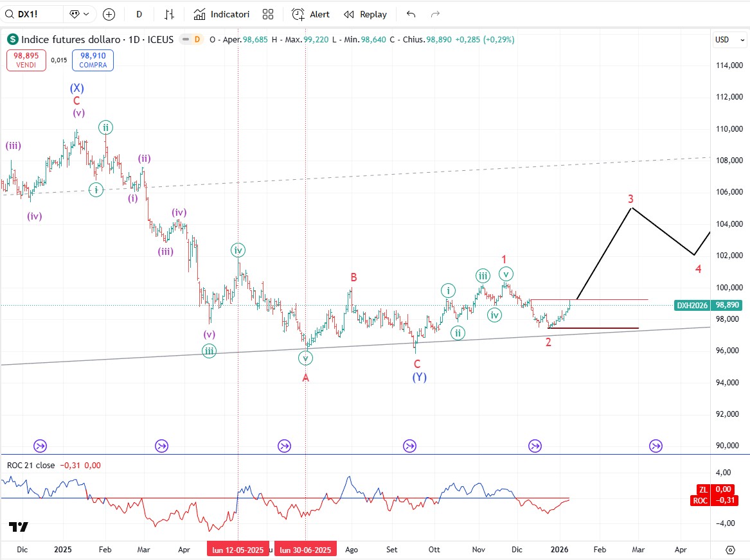Click the red VENDI sell price button
This screenshot has height=560, width=750.
(27, 60)
